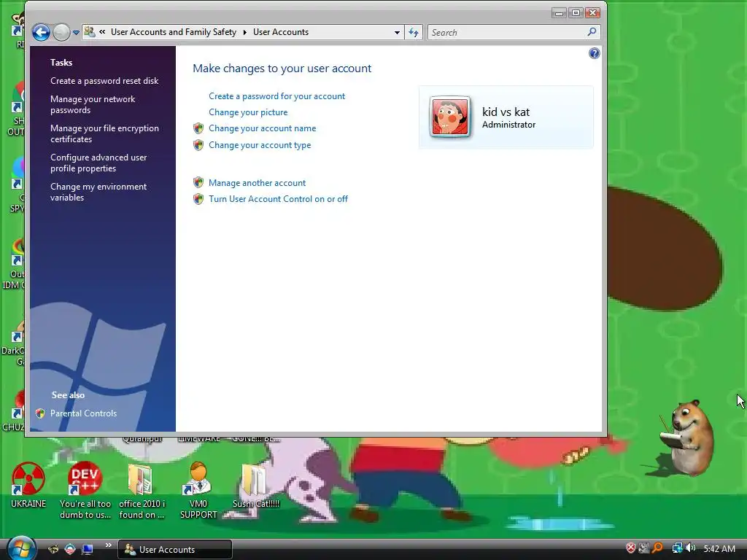This screenshot has width=747, height=560.
Task: Open the address bar dropdown arrow
Action: 397,32
